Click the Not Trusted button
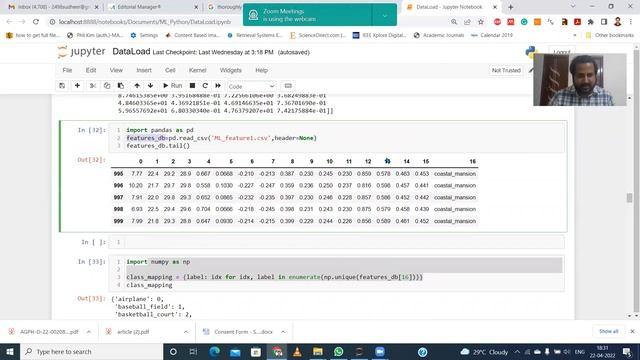The image size is (640, 360). (x=506, y=70)
